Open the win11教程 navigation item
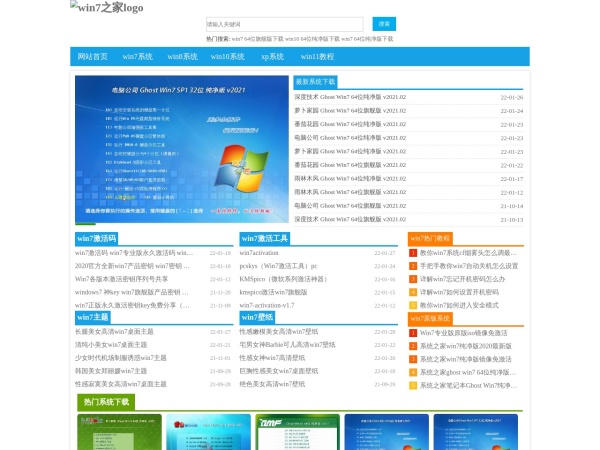The height and width of the screenshot is (450, 600). coord(317,57)
